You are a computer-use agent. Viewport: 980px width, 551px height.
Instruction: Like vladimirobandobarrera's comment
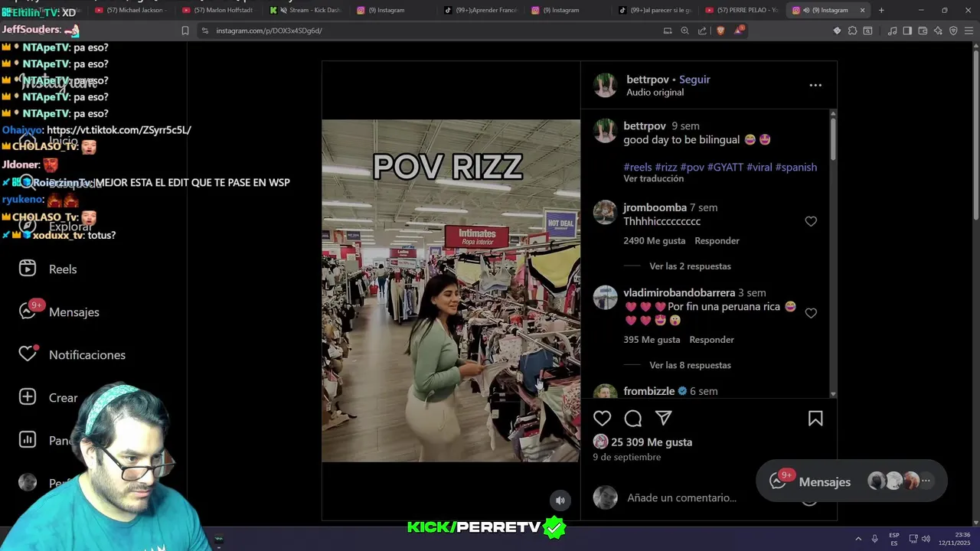pyautogui.click(x=811, y=313)
